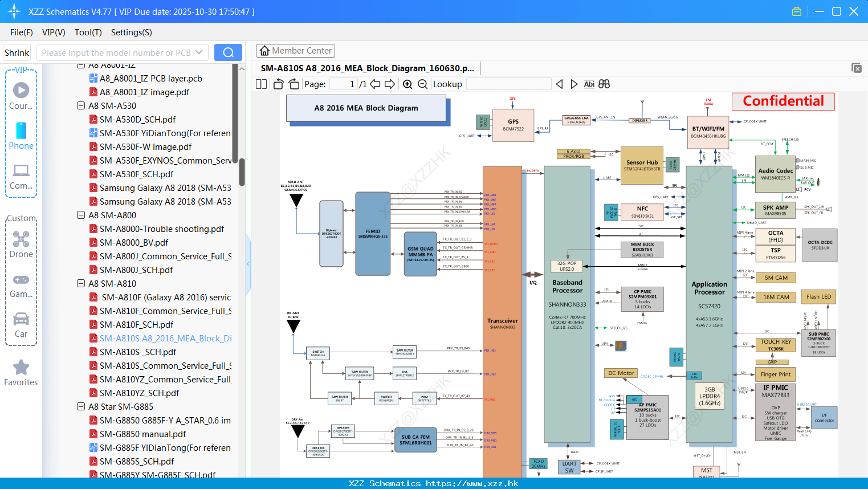Zoom out of the diagram
This screenshot has width=868, height=489.
[x=422, y=84]
